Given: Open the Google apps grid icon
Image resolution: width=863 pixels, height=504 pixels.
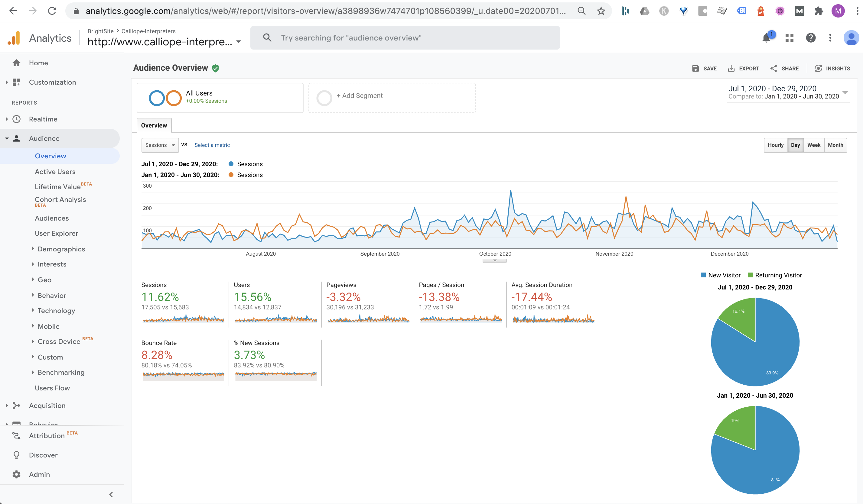Looking at the screenshot, I should click(790, 38).
